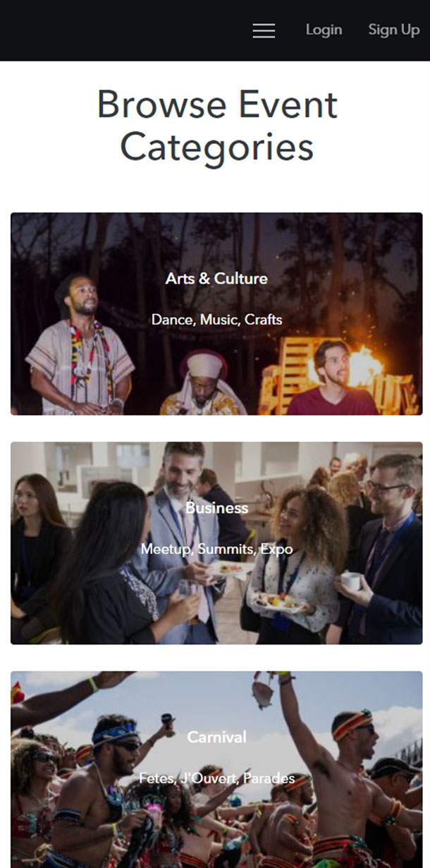Viewport: 430px width, 868px height.
Task: Click the Login link
Action: click(x=324, y=30)
